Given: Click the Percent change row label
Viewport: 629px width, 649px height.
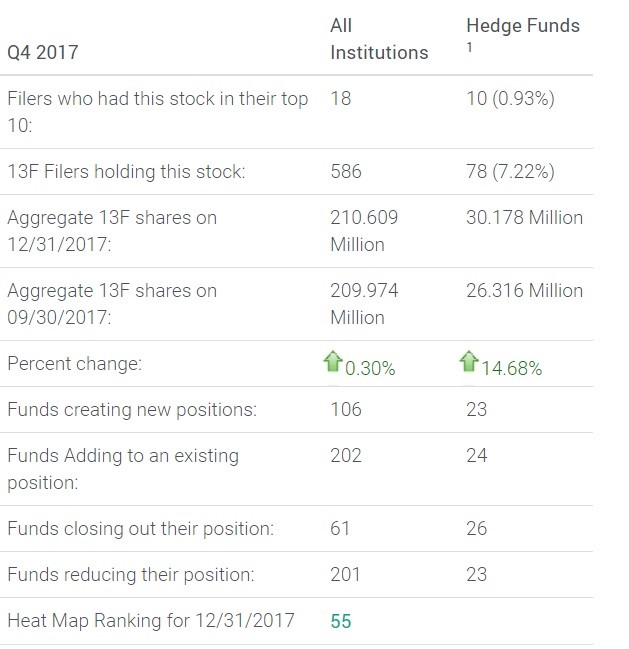Looking at the screenshot, I should pyautogui.click(x=75, y=364).
